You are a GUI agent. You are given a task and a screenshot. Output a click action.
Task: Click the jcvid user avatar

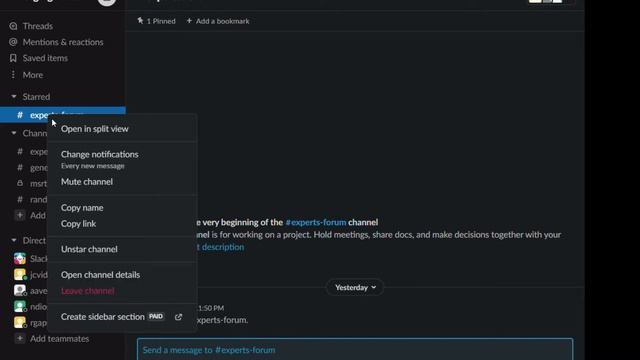point(20,274)
